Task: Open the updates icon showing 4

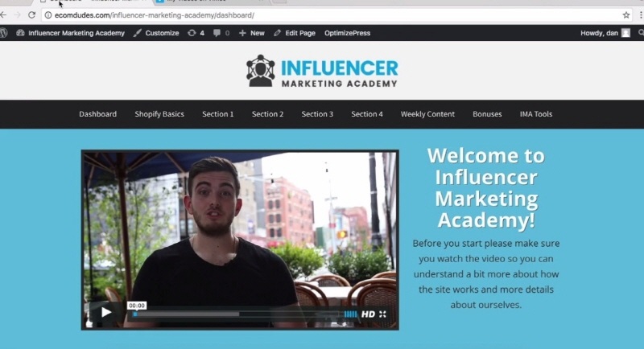Action: (x=196, y=33)
